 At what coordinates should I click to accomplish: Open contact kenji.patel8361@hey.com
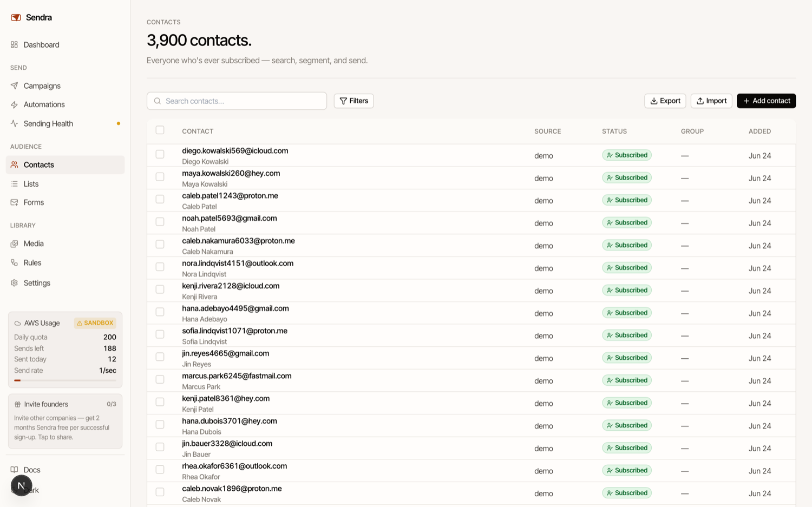click(x=226, y=398)
